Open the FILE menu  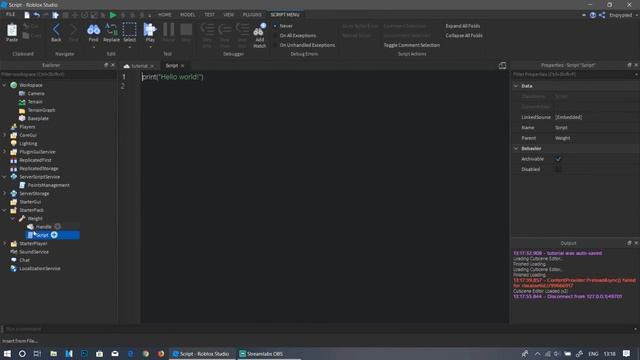tap(10, 15)
